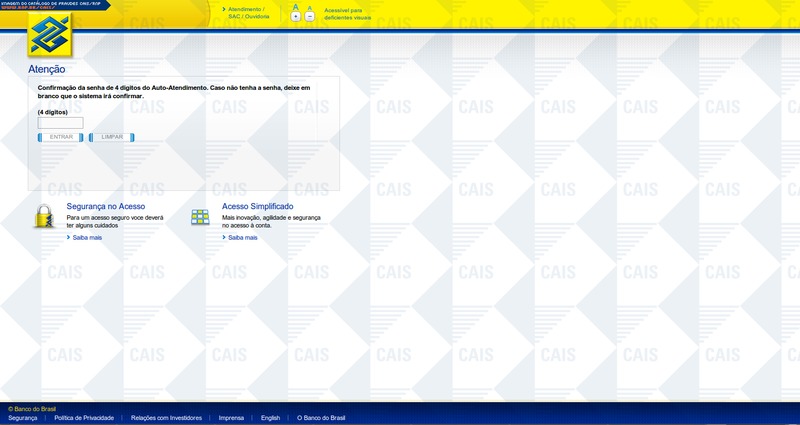Switch site language to English
Viewport: 800px width, 425px height.
270,418
